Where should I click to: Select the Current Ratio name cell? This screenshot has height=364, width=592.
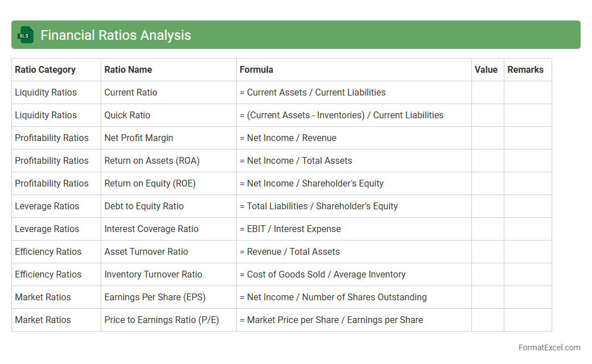[131, 93]
